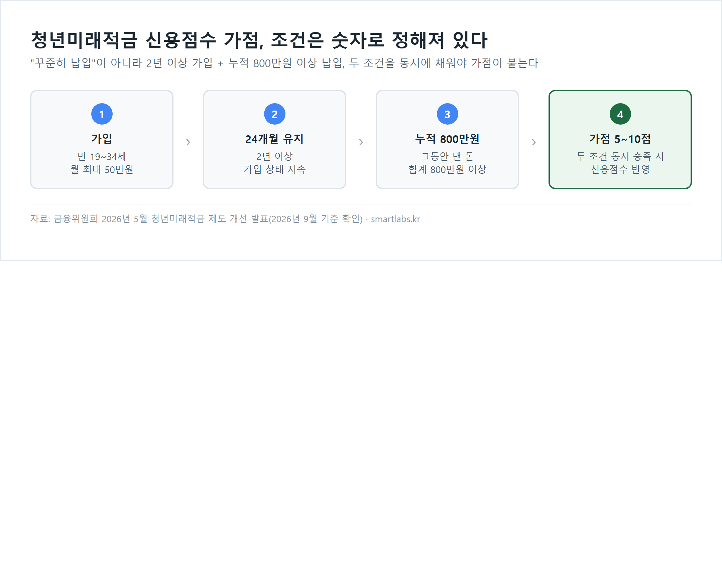Click the text 두 조건 동시 충족 시

click(620, 156)
